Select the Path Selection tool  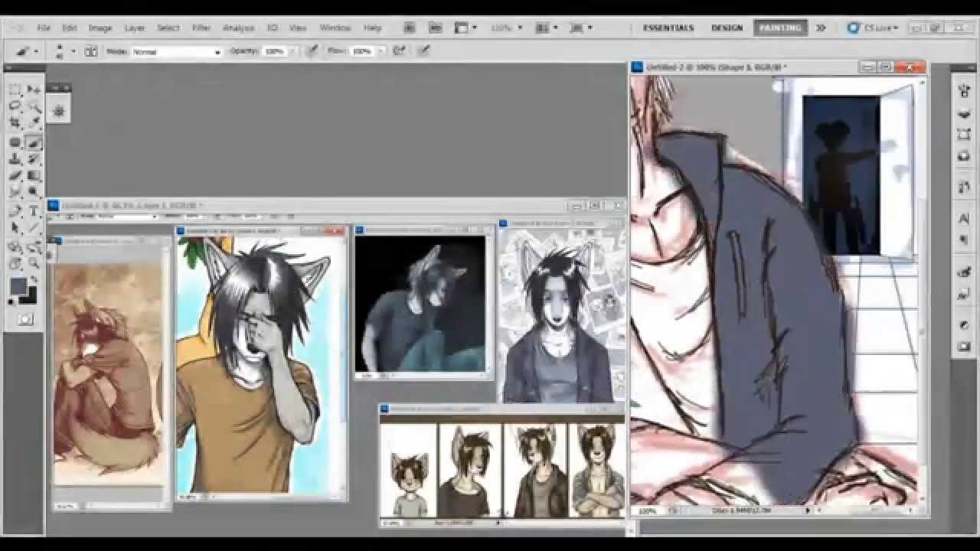pyautogui.click(x=15, y=227)
